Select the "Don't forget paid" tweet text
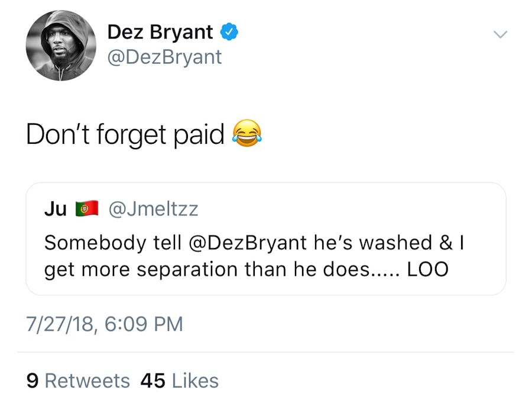The image size is (532, 406). (125, 134)
